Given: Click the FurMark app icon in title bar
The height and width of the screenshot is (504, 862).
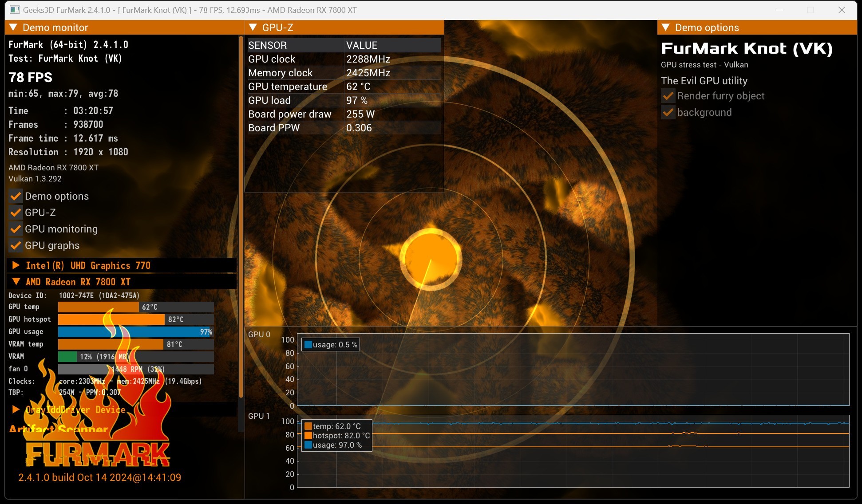Looking at the screenshot, I should click(x=15, y=10).
